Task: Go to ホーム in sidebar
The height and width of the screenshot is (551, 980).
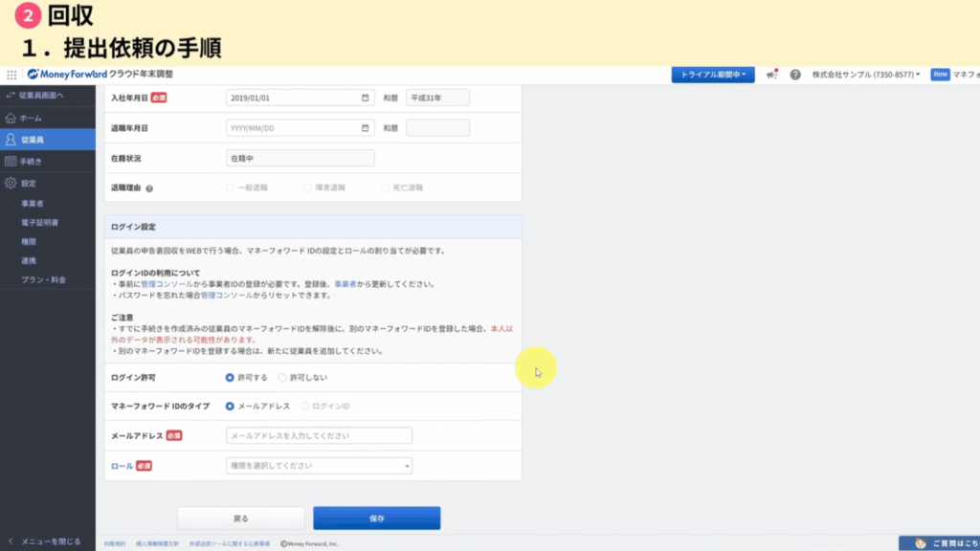Action: coord(31,118)
